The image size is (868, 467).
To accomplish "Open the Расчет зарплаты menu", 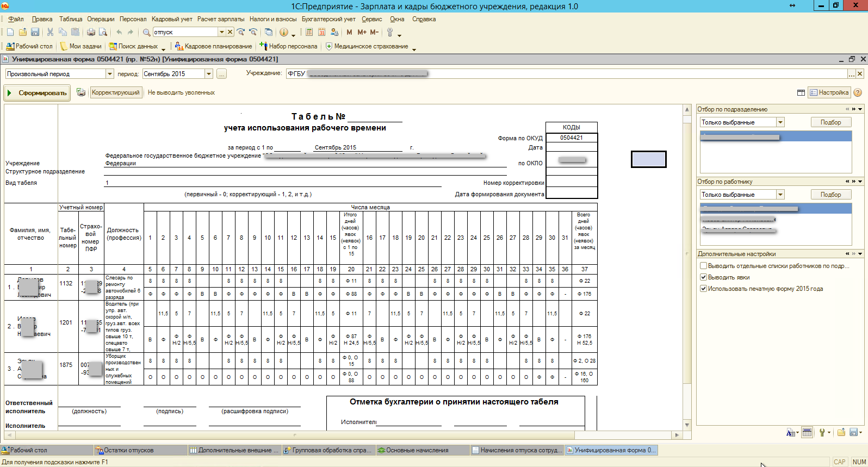I will [x=221, y=19].
